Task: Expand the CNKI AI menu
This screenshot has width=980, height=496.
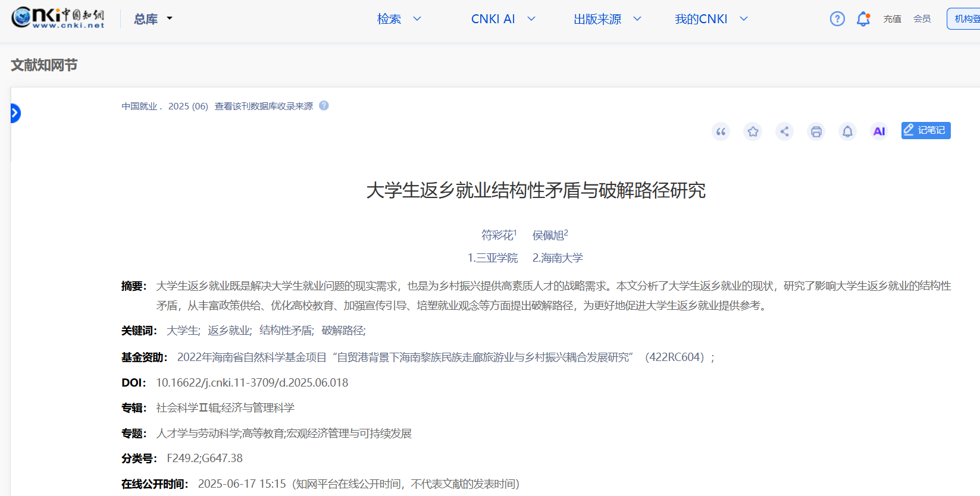Action: pyautogui.click(x=503, y=19)
